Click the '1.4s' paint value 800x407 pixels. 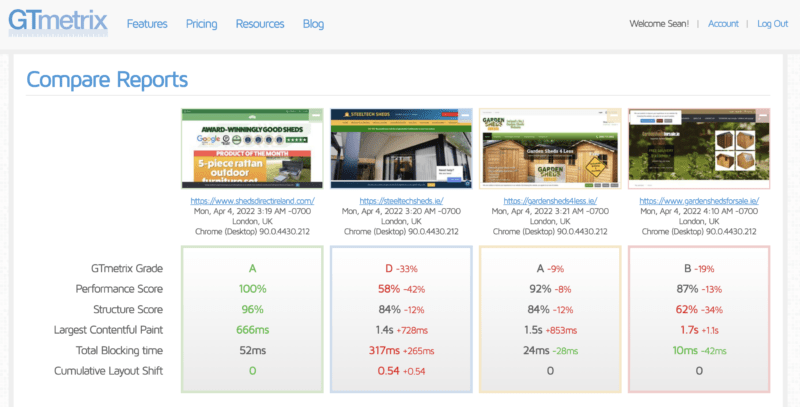[384, 330]
